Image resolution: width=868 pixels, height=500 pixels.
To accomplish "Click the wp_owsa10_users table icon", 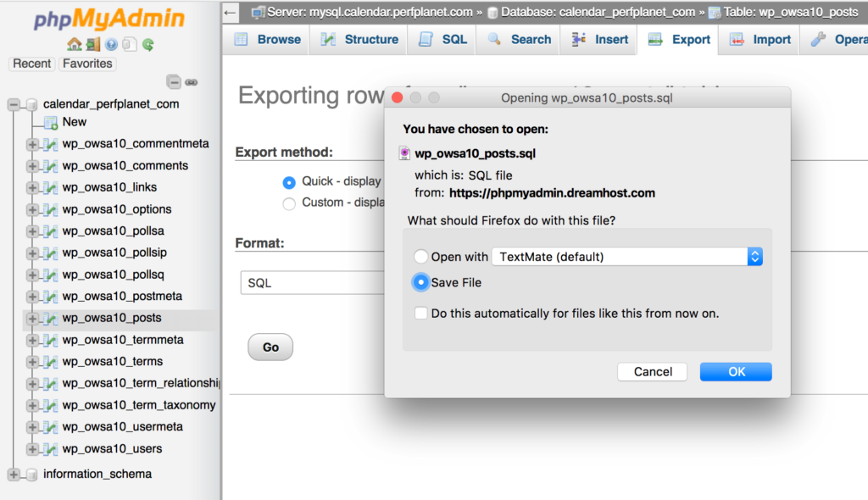I will (50, 449).
